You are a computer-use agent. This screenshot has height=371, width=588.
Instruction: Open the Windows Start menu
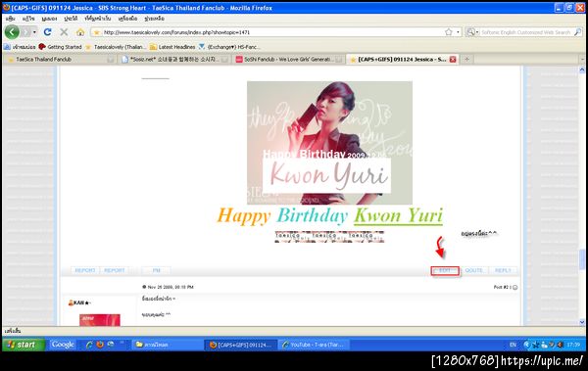click(24, 345)
